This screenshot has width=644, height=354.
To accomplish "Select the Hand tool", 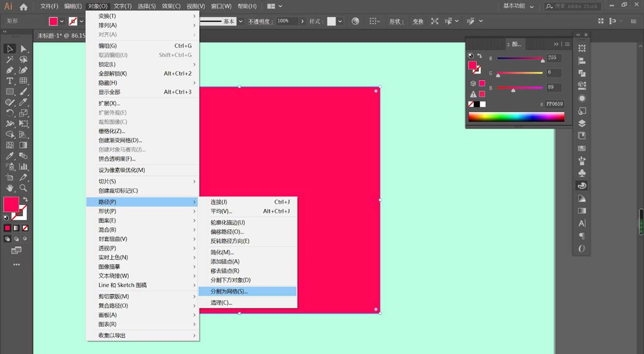I will coord(10,188).
